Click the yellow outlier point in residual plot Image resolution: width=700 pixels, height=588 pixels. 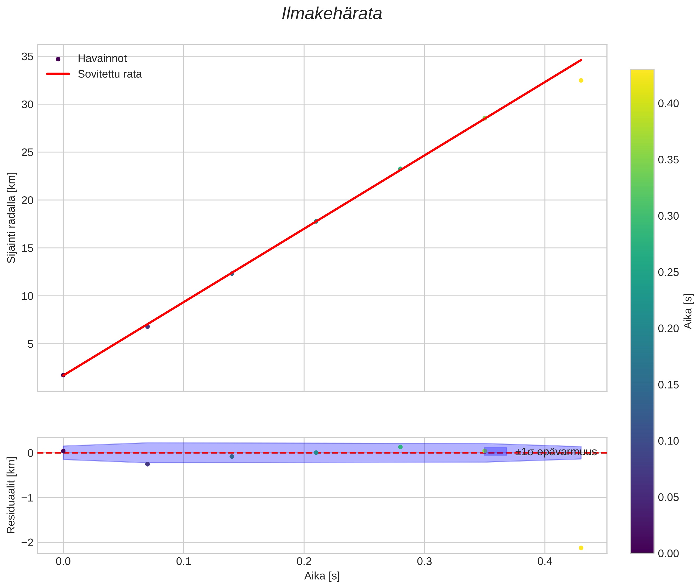(x=581, y=548)
